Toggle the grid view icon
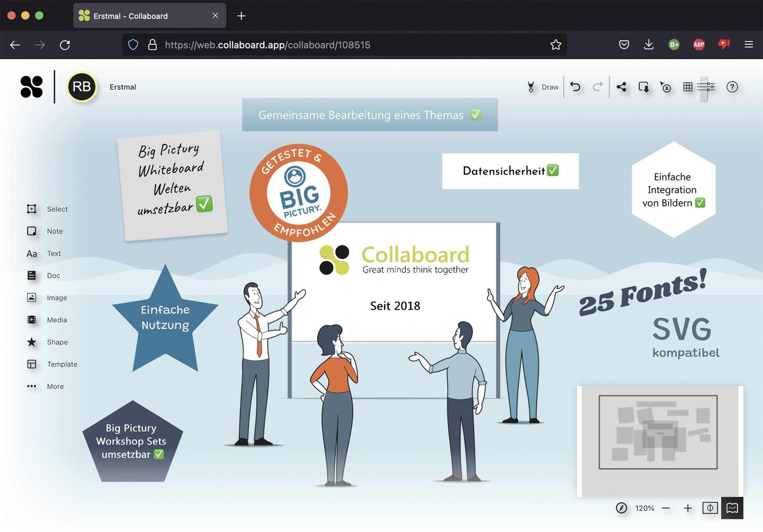 pyautogui.click(x=688, y=87)
